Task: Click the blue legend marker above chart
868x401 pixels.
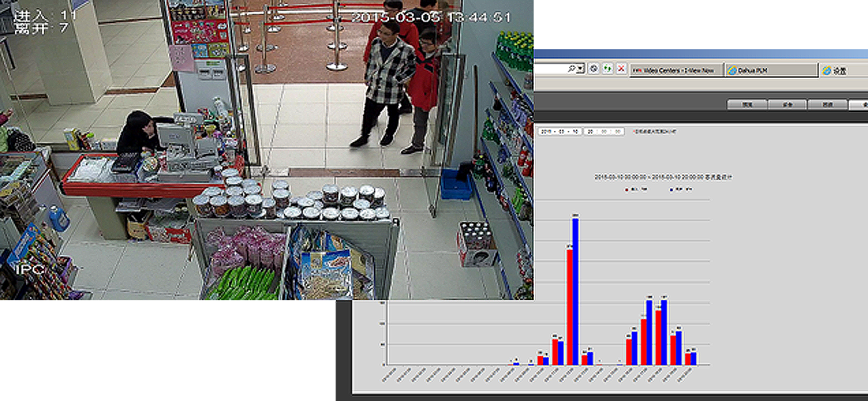Action: [671, 189]
